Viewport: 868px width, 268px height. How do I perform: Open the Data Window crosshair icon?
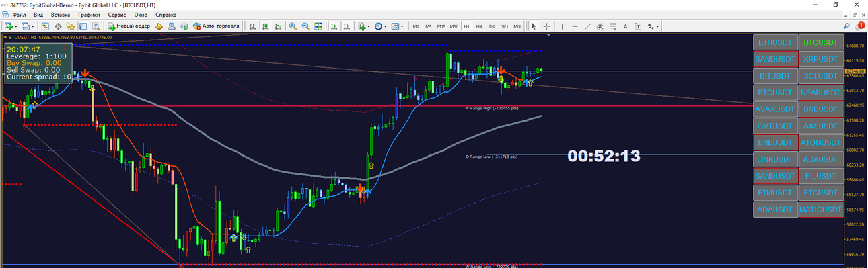pos(58,26)
